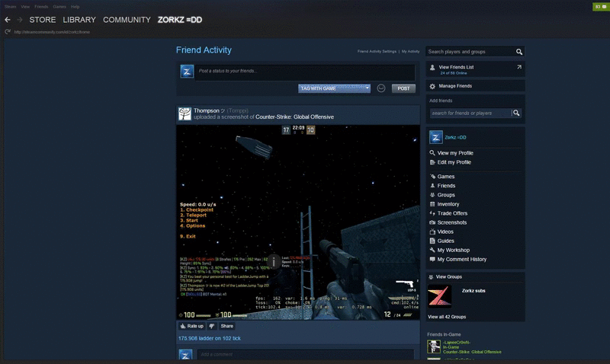
Task: Click the Zorkz =DD name in profile panel
Action: (455, 138)
